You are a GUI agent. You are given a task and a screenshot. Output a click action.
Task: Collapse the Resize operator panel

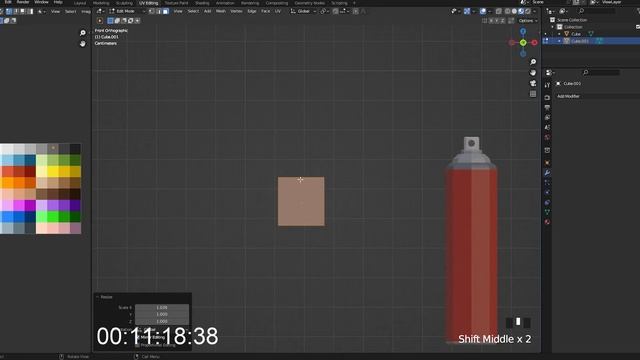98,297
